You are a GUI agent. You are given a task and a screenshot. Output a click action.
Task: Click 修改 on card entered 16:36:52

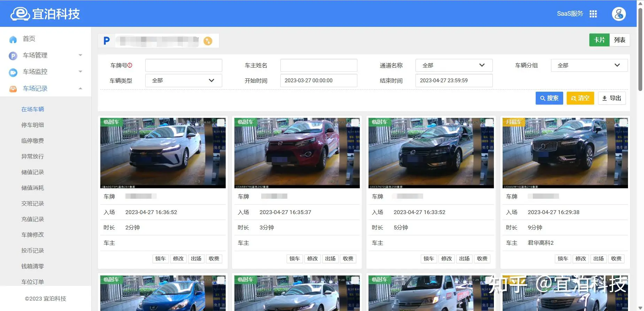pos(178,259)
